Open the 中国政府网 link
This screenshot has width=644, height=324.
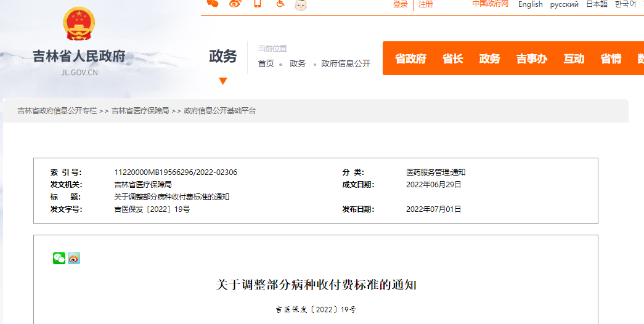[x=491, y=4]
